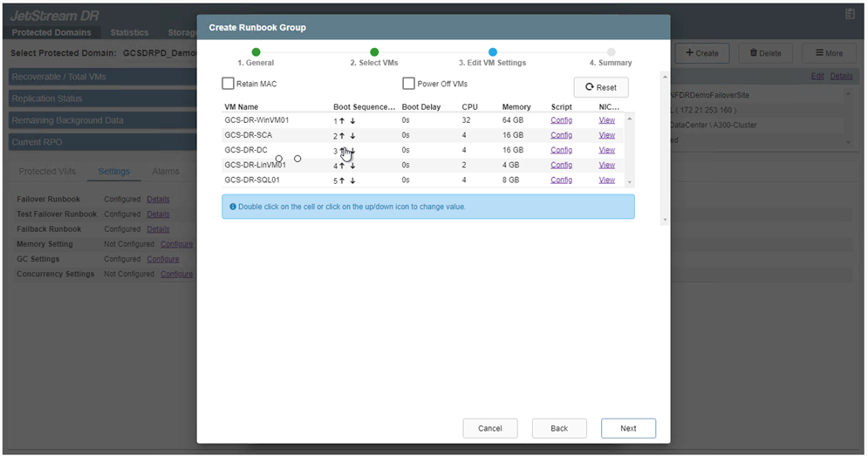Raise GCS-DR-SQL01 in boot sequence
The height and width of the screenshot is (456, 868).
[342, 180]
